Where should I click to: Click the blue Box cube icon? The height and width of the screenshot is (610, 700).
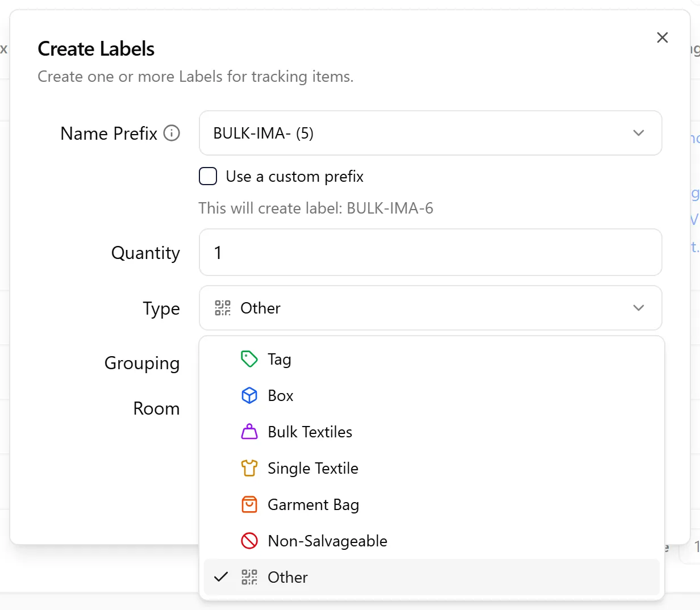(249, 395)
